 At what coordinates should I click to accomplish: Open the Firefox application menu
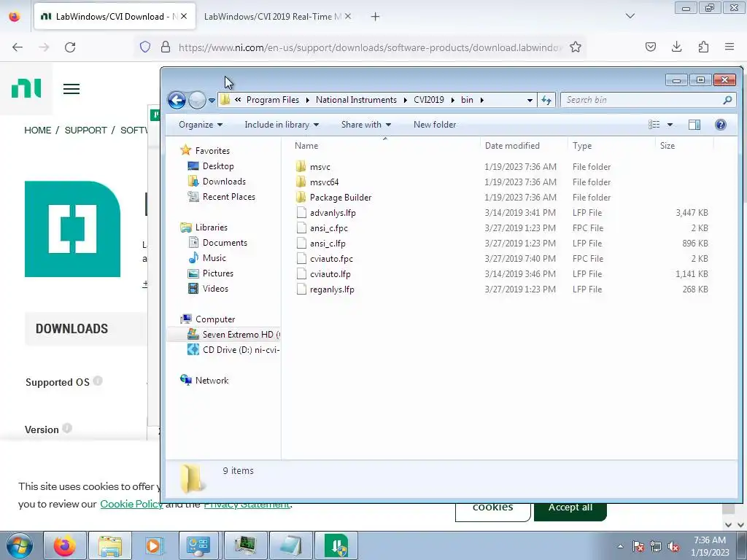click(729, 47)
